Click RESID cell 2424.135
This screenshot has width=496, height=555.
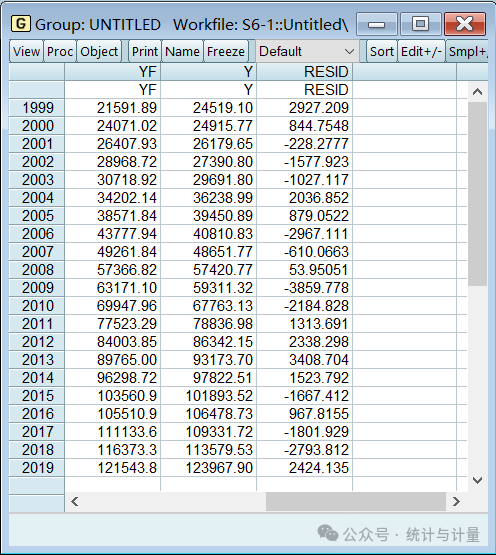[304, 468]
